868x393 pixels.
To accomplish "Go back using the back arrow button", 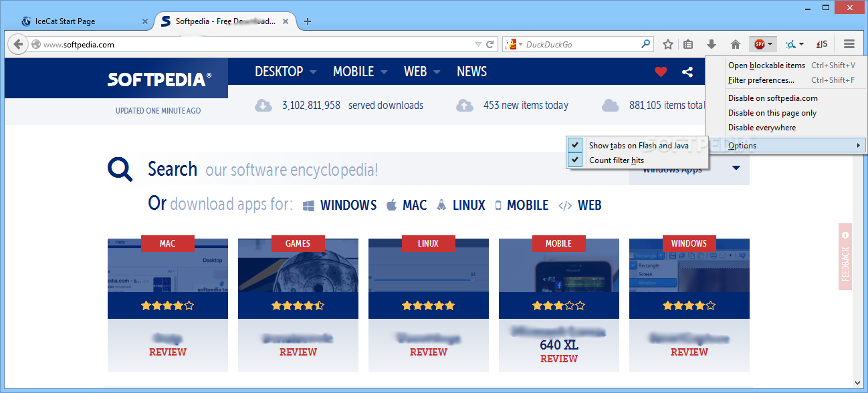I will [x=18, y=45].
